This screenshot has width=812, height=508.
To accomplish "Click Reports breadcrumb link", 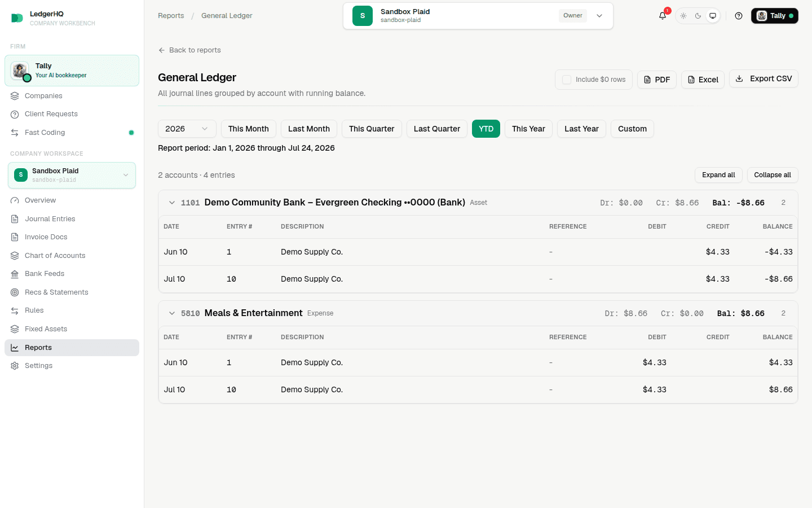I will pos(171,16).
